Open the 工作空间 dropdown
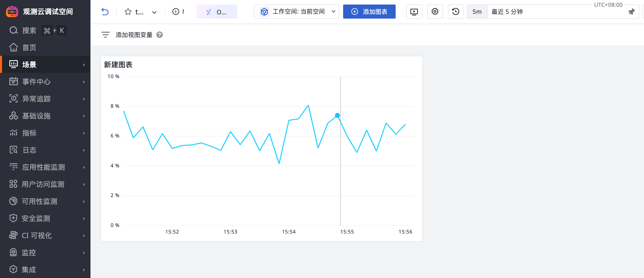644x278 pixels. click(x=296, y=12)
